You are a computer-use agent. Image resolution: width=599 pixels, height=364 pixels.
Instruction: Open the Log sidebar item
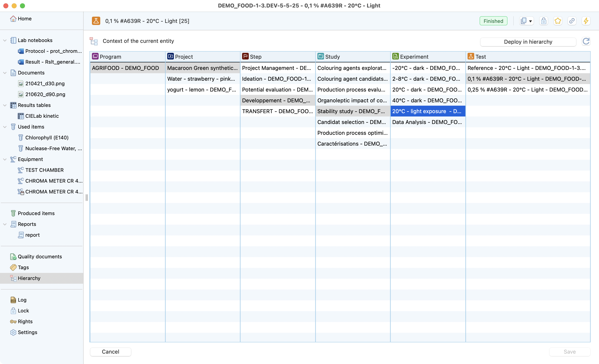point(22,300)
